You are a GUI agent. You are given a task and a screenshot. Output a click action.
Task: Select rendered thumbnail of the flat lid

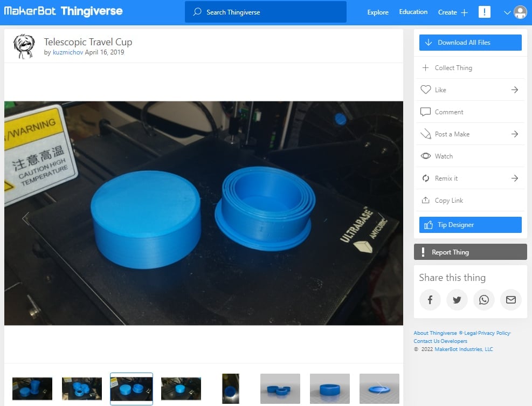click(379, 389)
